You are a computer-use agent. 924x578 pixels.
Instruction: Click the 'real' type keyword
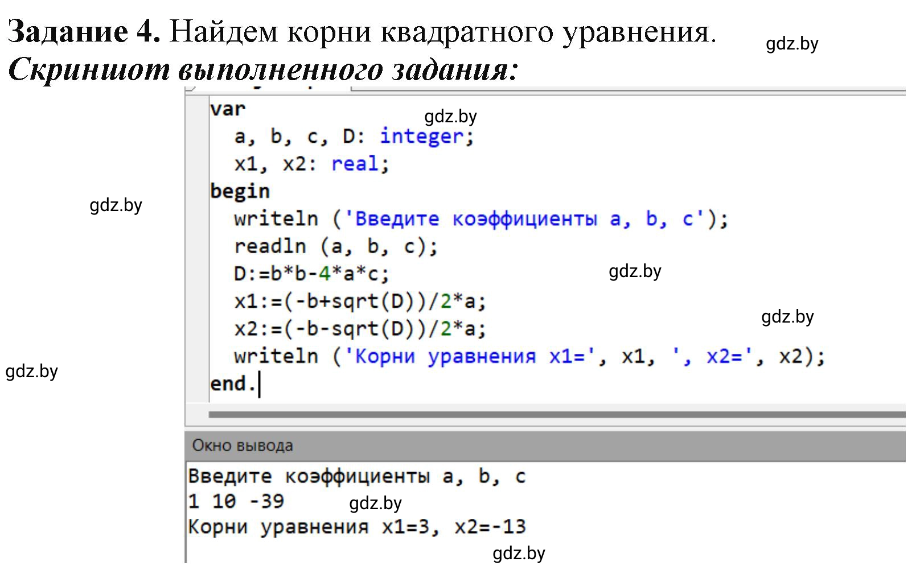click(x=355, y=164)
